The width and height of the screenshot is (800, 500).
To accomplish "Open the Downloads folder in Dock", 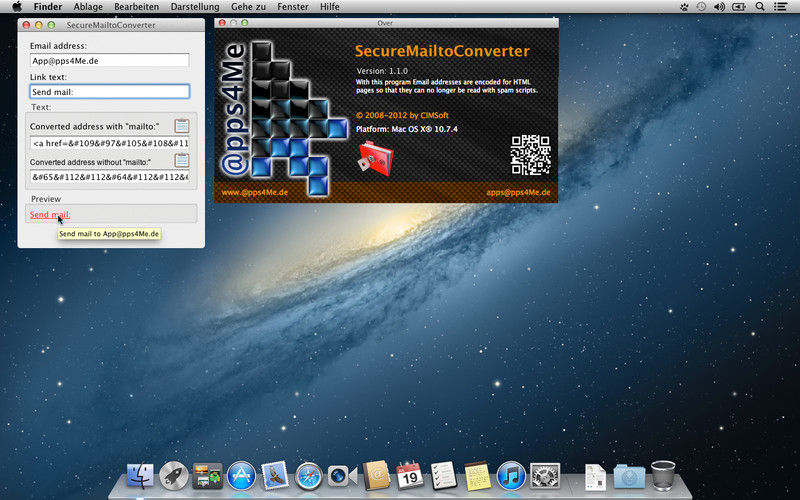I will tap(629, 477).
